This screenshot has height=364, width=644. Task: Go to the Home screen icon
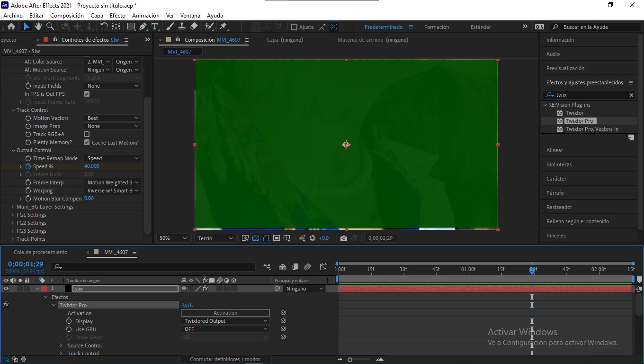click(11, 27)
